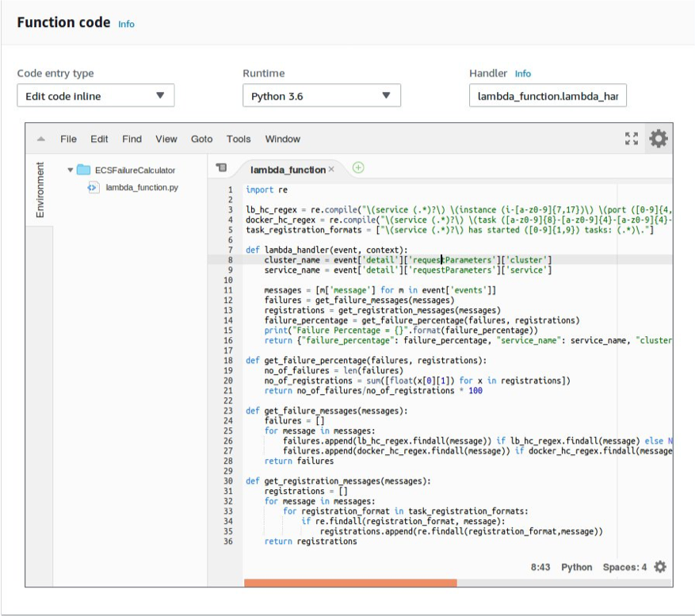Open the Runtime Python 3.6 dropdown

pyautogui.click(x=321, y=96)
